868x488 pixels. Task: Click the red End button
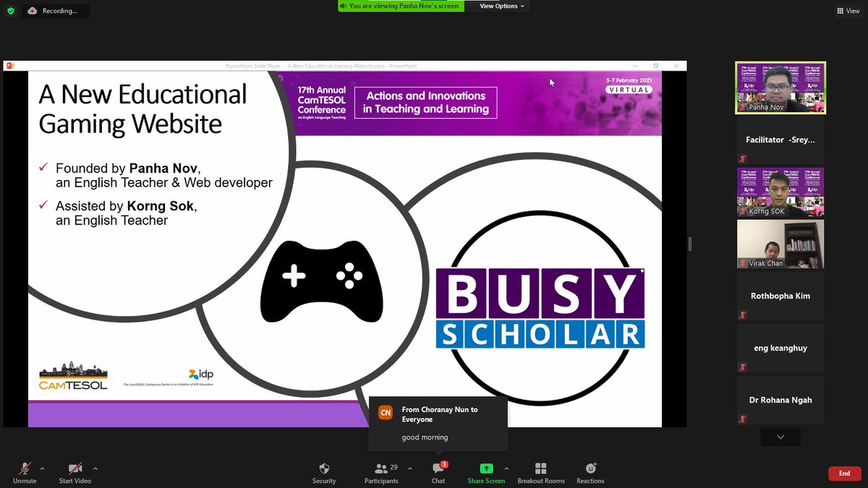click(x=844, y=474)
